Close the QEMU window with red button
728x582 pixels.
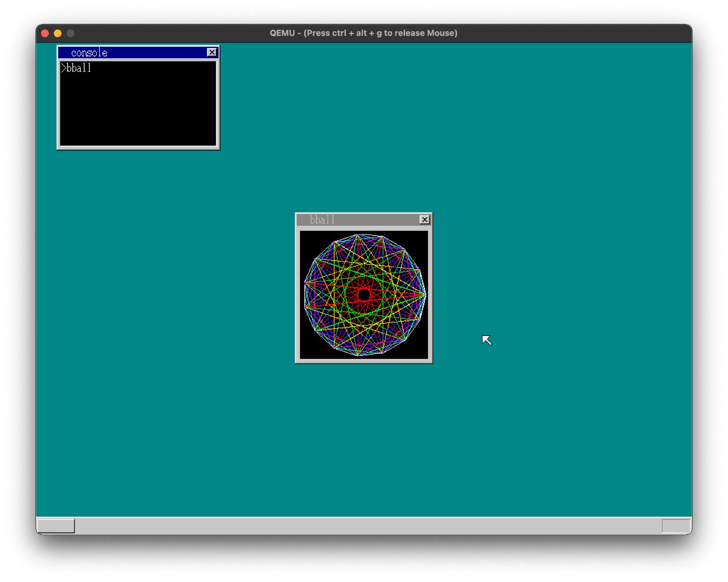coord(45,33)
